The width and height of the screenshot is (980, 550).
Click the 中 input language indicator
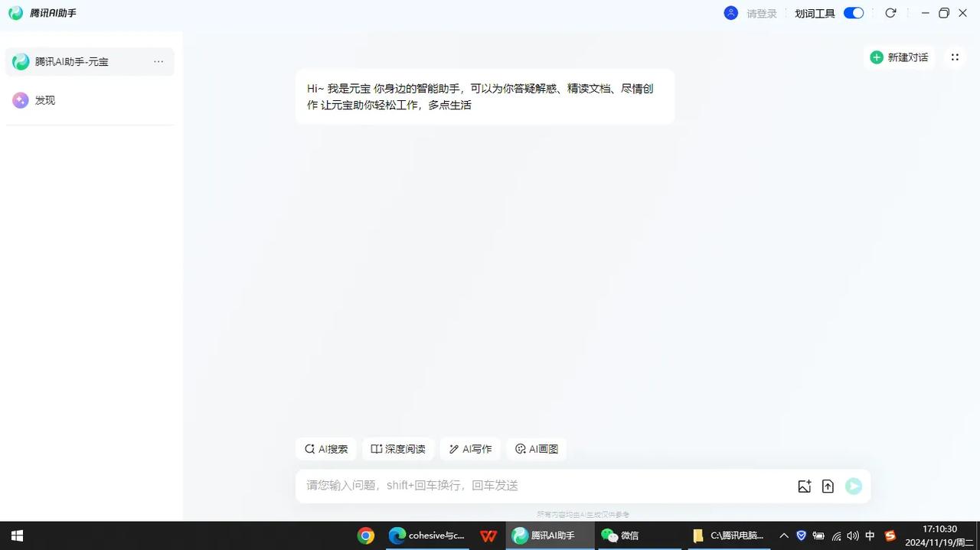[870, 535]
